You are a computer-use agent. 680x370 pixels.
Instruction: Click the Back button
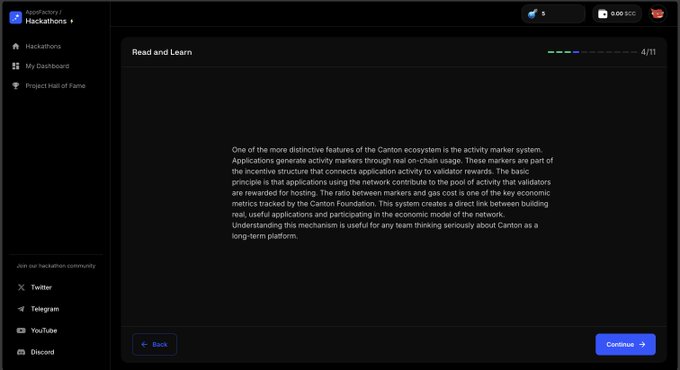[154, 344]
